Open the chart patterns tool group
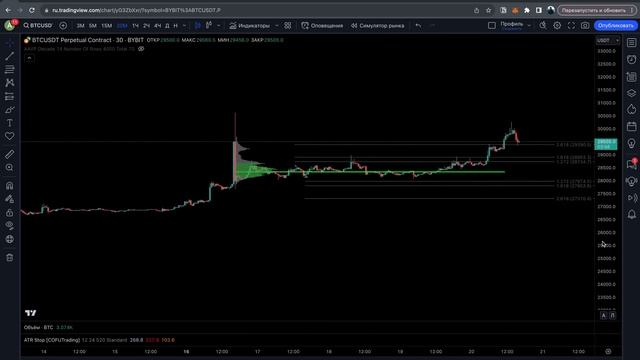This screenshot has width=640, height=360. [x=9, y=83]
